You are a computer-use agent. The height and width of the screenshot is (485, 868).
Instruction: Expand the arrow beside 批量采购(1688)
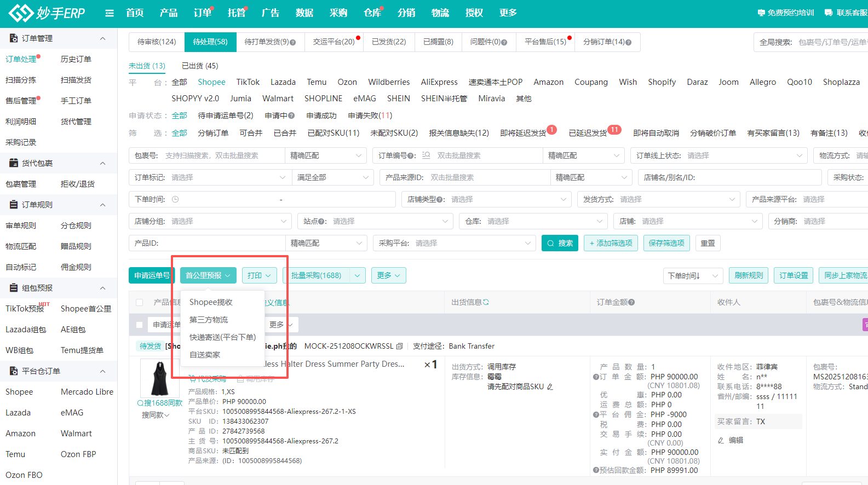[x=357, y=275]
